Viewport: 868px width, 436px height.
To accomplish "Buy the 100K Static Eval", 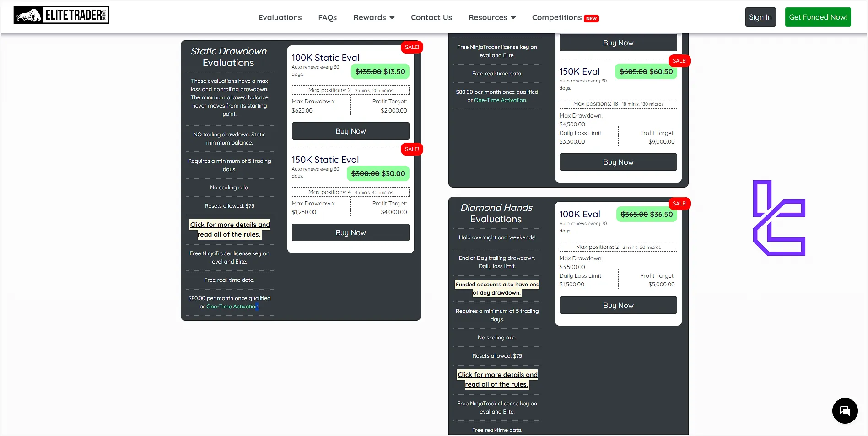I will pos(350,131).
